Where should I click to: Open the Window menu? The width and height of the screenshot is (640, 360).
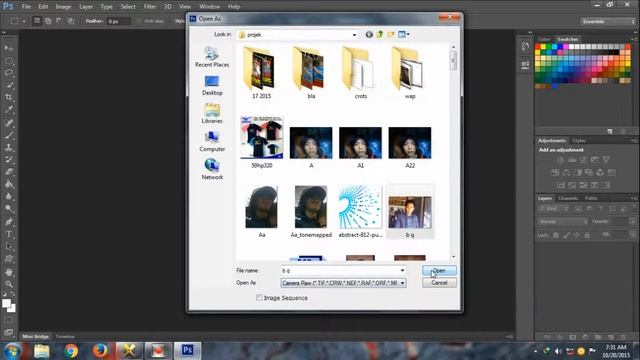point(209,7)
